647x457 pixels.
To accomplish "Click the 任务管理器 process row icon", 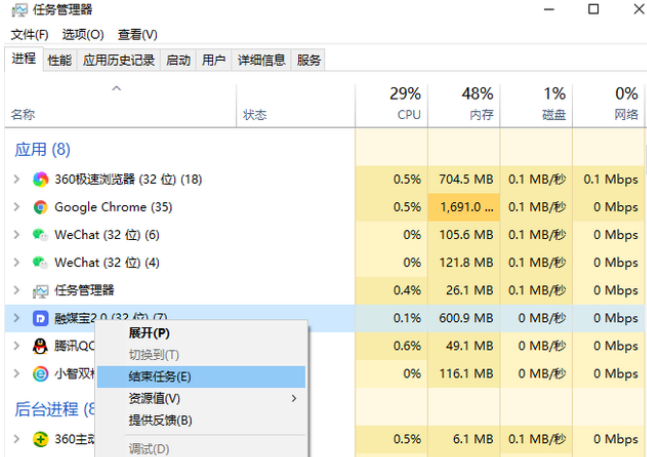I will tap(40, 291).
